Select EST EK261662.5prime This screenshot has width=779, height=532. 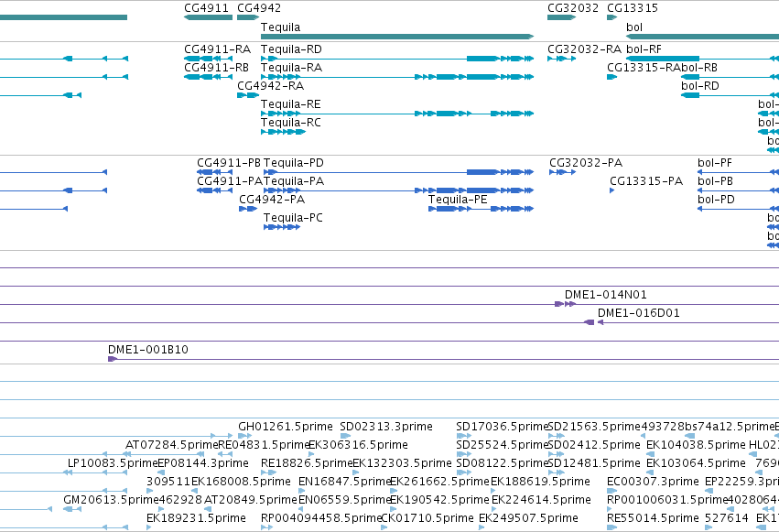[394, 491]
